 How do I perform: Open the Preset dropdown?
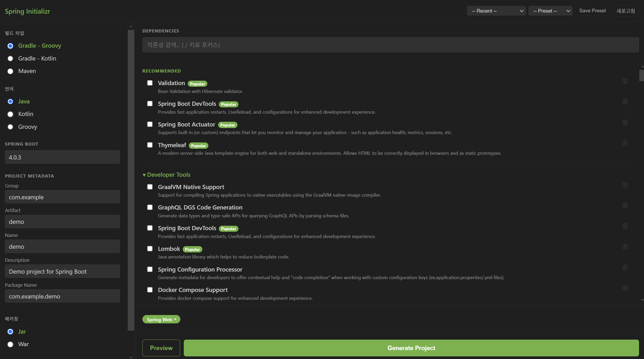(550, 11)
